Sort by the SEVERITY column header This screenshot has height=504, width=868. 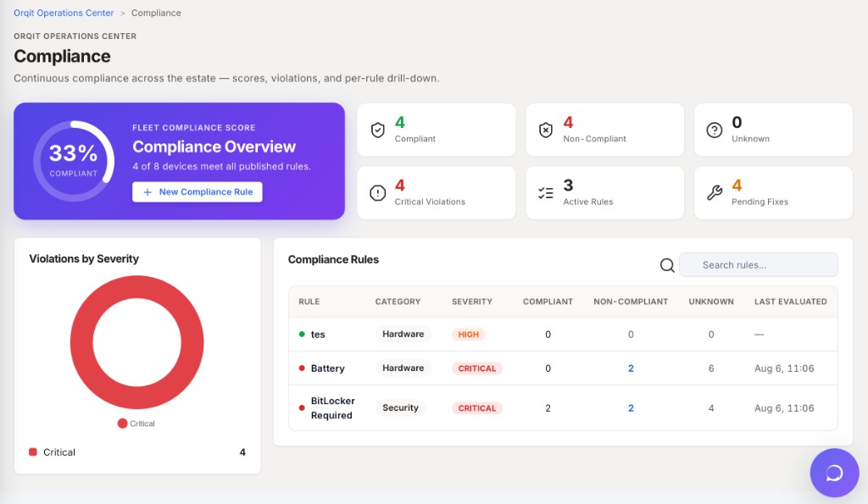471,302
